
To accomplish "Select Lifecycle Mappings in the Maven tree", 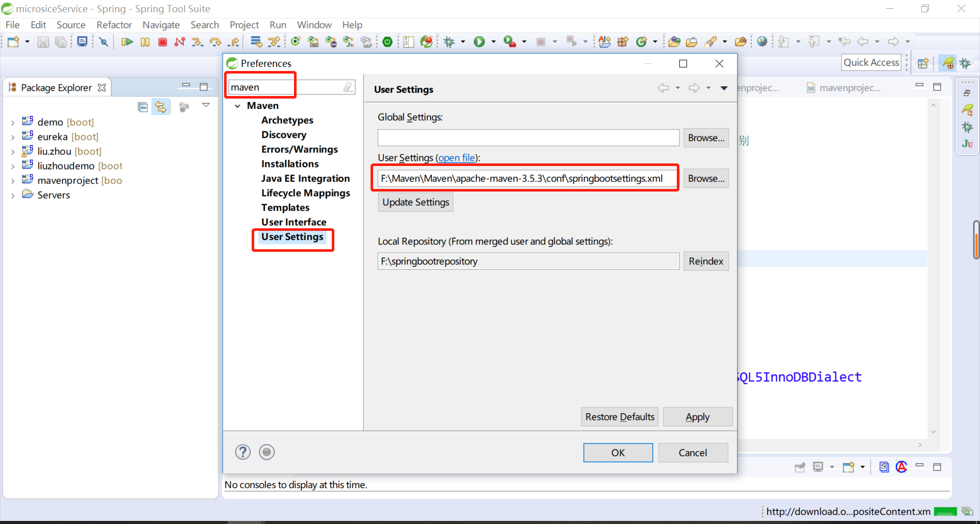I will click(x=305, y=193).
